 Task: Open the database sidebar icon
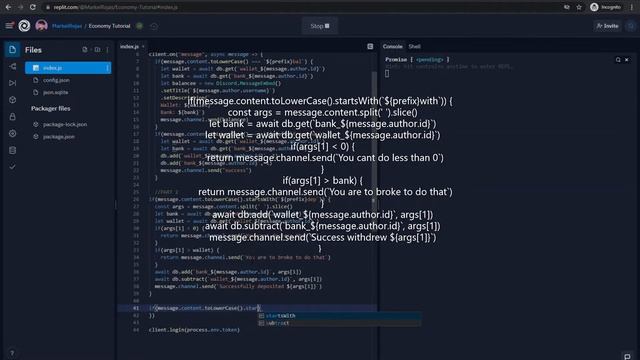click(x=12, y=150)
